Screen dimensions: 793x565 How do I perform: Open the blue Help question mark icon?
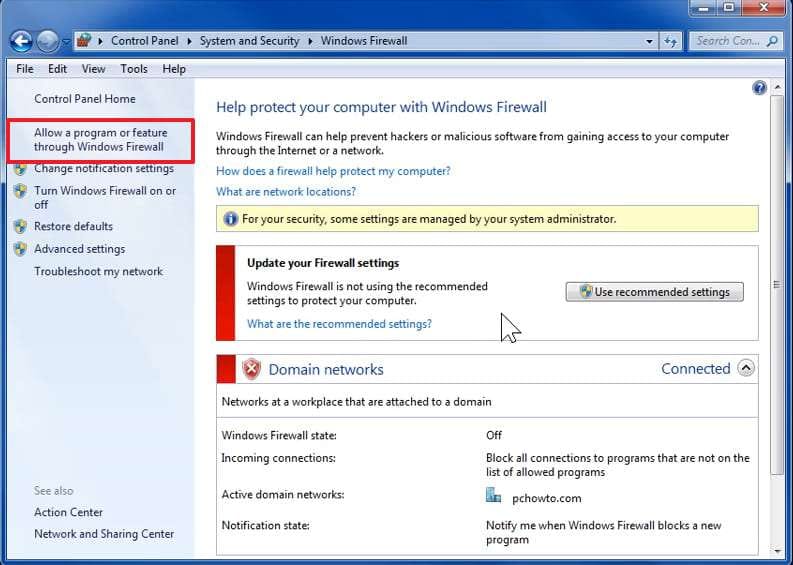[759, 88]
